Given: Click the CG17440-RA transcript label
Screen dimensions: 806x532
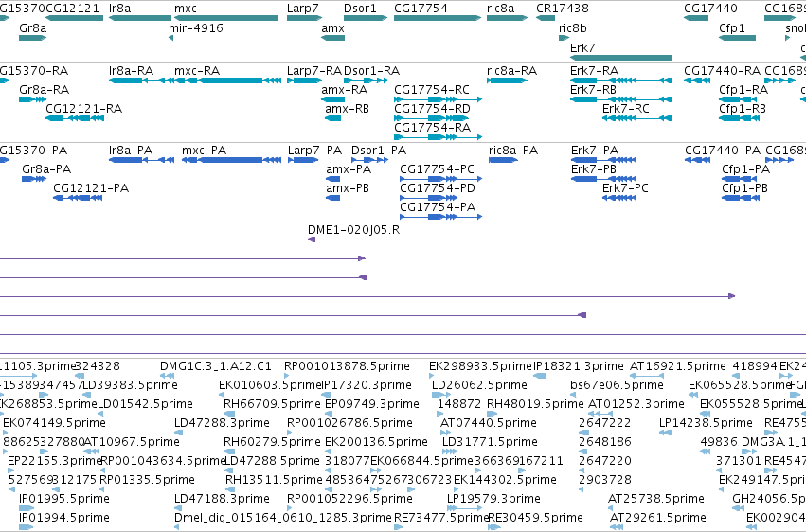Looking at the screenshot, I should click(x=723, y=70).
